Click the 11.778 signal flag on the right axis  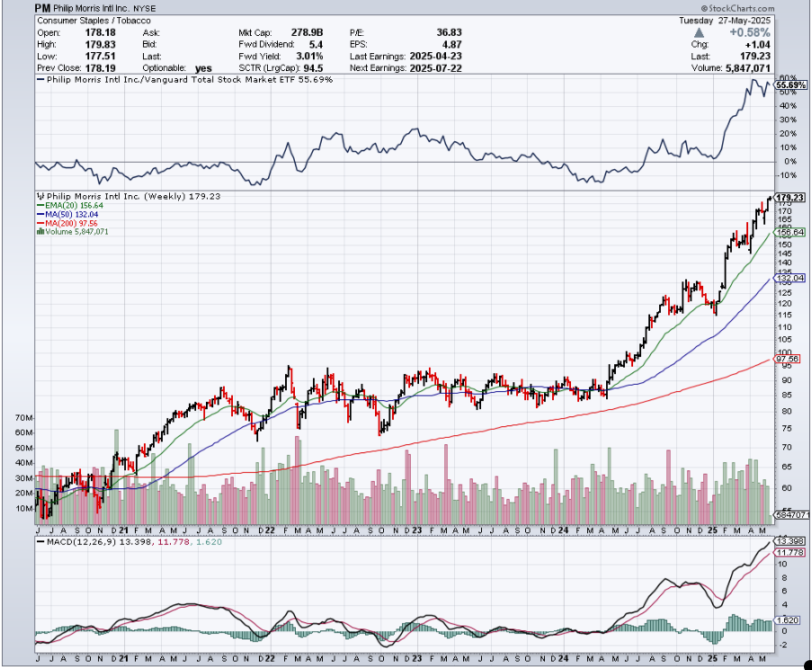point(790,552)
